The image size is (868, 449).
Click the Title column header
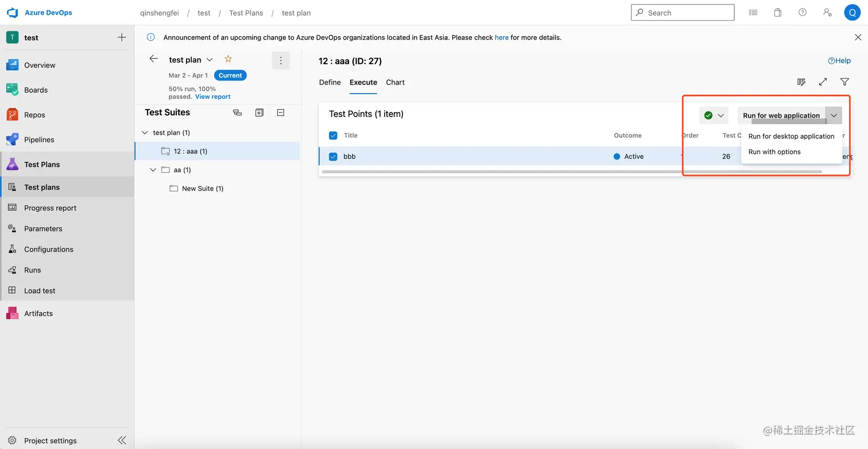pos(351,136)
